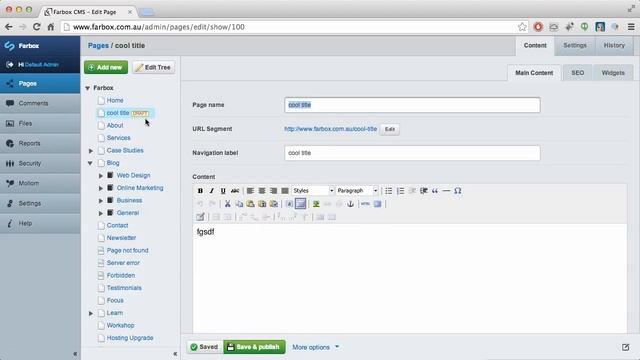
Task: Insert an anchor in the content
Action: tap(350, 204)
